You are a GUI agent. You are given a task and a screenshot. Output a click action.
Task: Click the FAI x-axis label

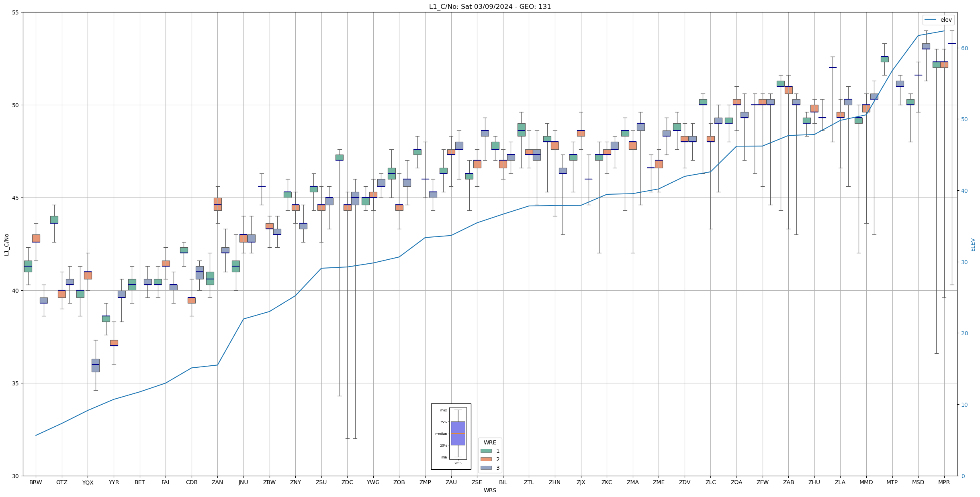pyautogui.click(x=166, y=483)
